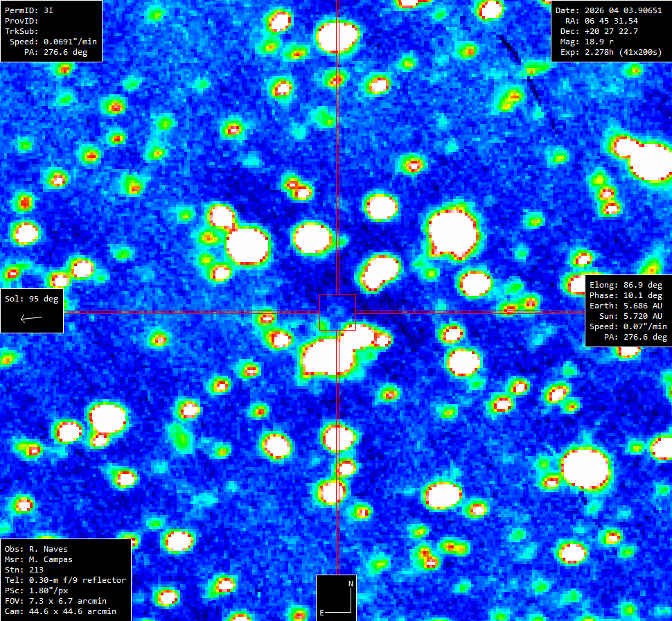Click the Obs: R. Naves observer name
Image resolution: width=672 pixels, height=621 pixels.
coord(36,549)
